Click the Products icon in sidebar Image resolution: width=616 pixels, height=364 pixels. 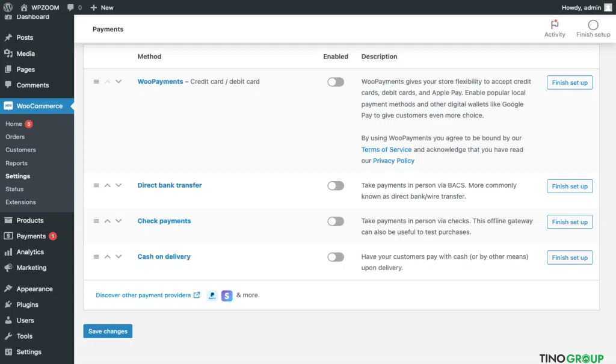click(x=8, y=220)
